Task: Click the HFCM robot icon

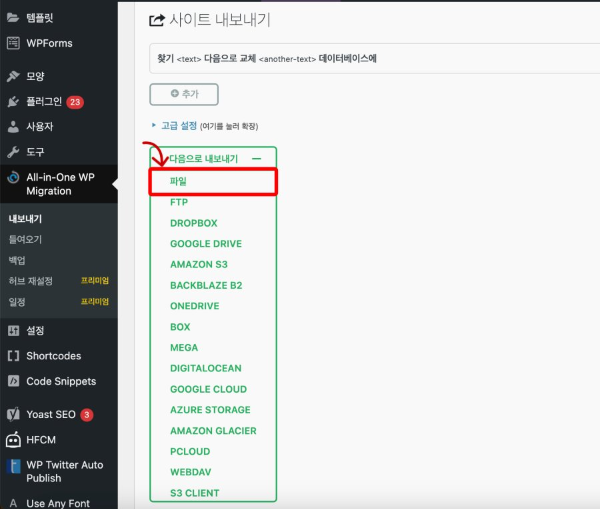Action: point(13,440)
